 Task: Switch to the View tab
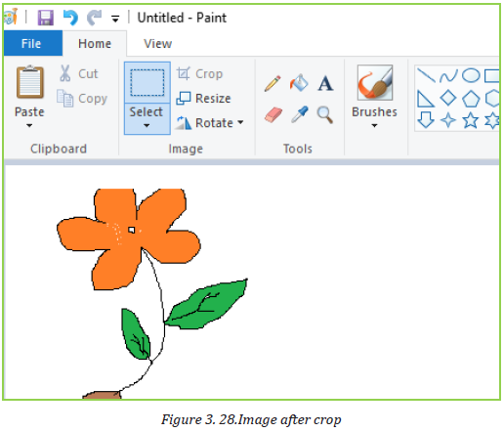coord(158,44)
